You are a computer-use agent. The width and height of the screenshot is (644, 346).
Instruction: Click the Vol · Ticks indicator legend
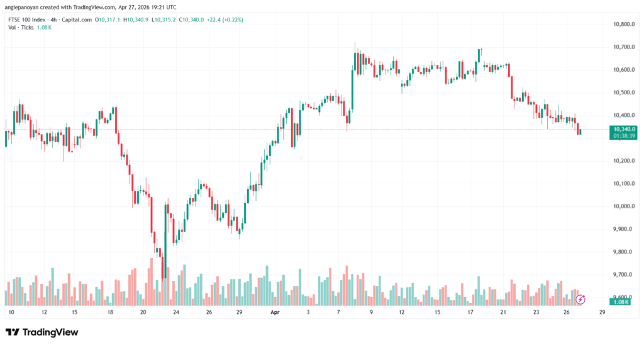click(x=22, y=28)
